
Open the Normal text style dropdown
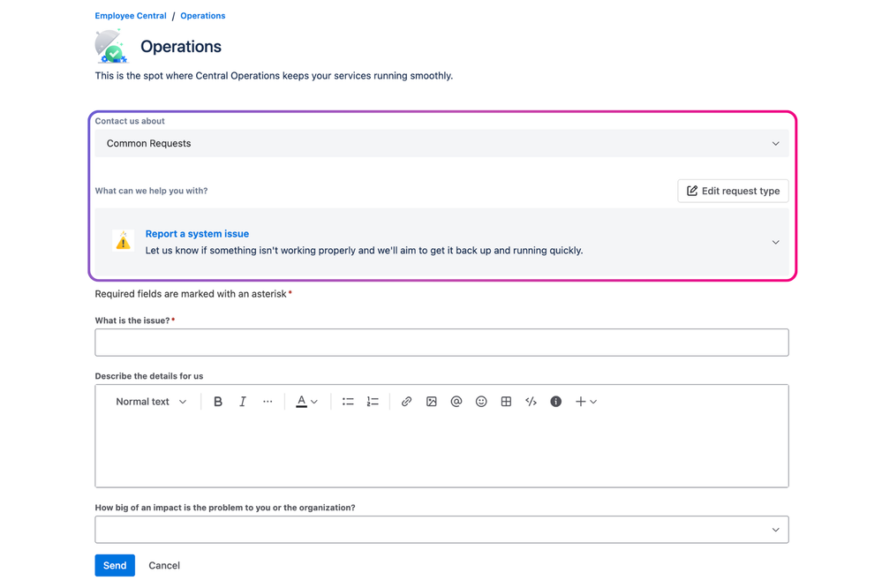pos(149,402)
